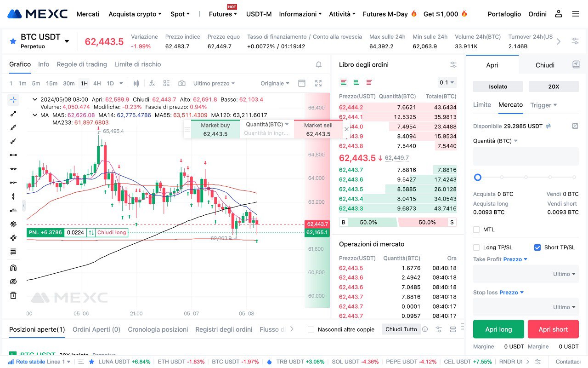Delete drawings with the trash icon
Viewport: 588px width, 368px height.
pyautogui.click(x=13, y=295)
